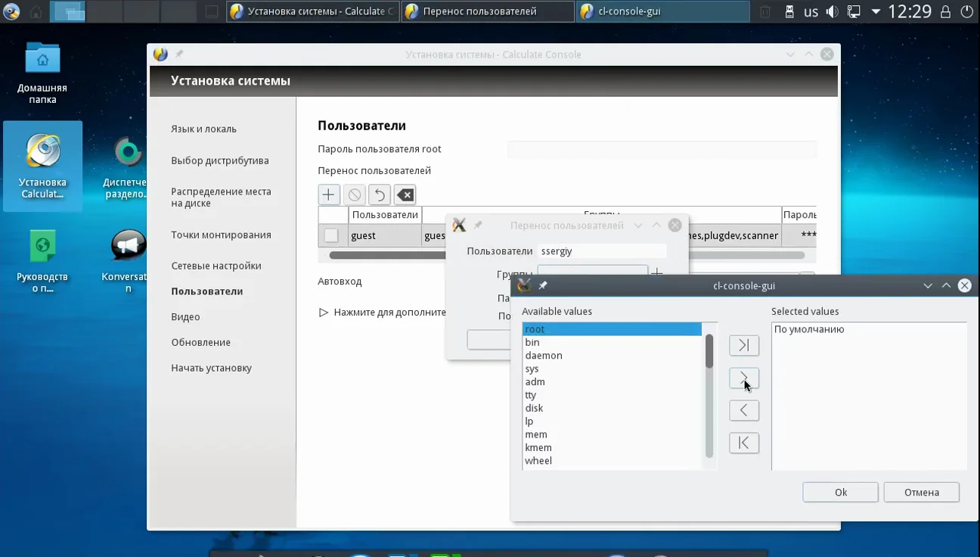Click the Отмена button
Screen dimensions: 980x557
[x=921, y=492]
